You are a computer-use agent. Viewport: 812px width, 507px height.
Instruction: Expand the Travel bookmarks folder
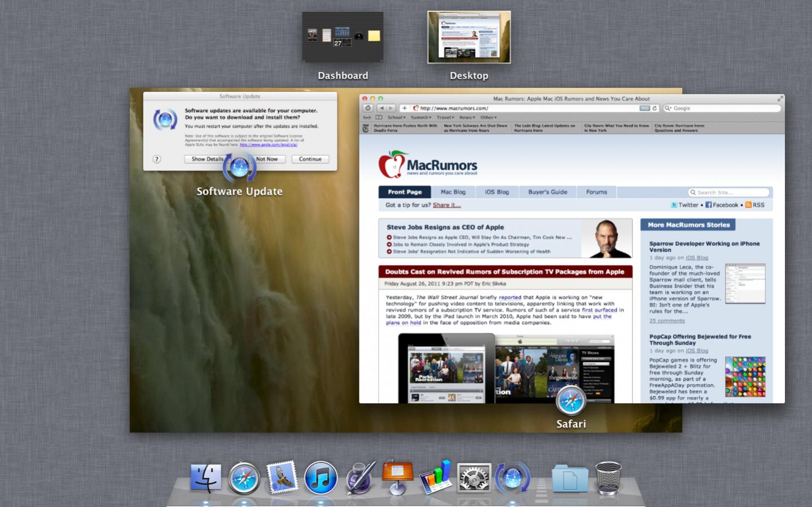pos(446,117)
